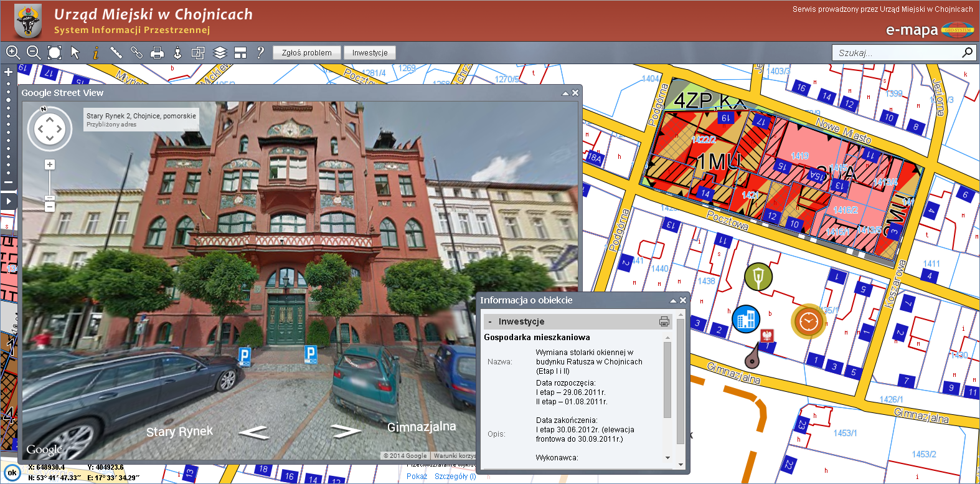Run search with magnifier icon
This screenshot has height=484, width=980.
(x=967, y=52)
